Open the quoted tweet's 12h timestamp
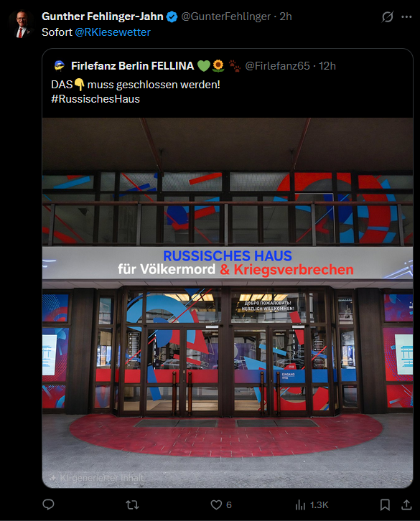 [327, 66]
